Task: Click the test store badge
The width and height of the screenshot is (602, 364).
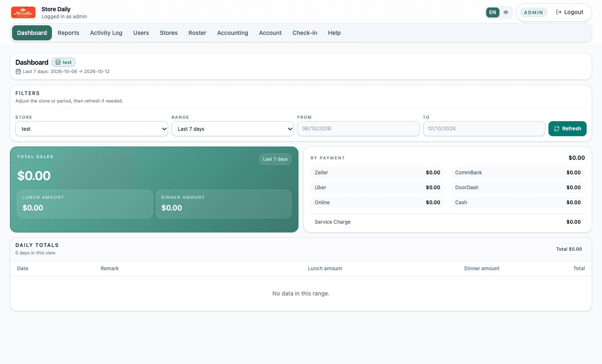Action: 64,62
